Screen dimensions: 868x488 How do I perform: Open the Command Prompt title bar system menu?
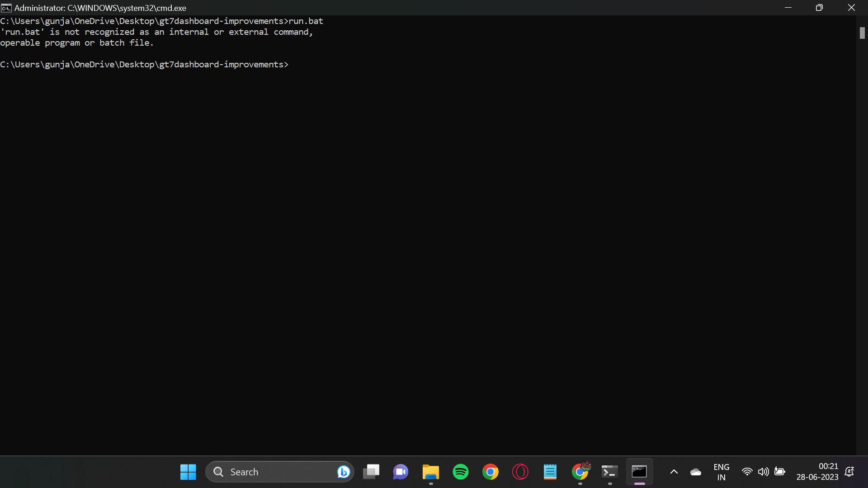(x=6, y=8)
